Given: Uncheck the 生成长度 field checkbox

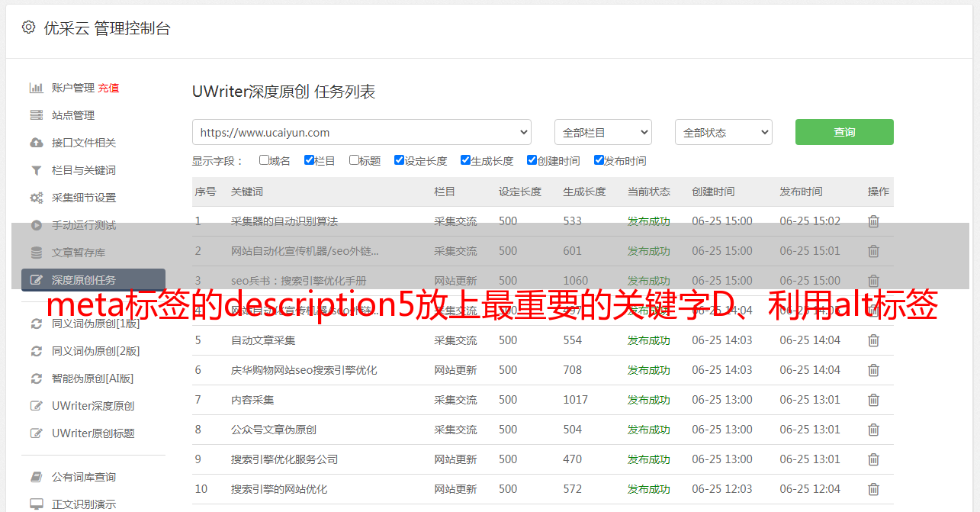Looking at the screenshot, I should 465,160.
